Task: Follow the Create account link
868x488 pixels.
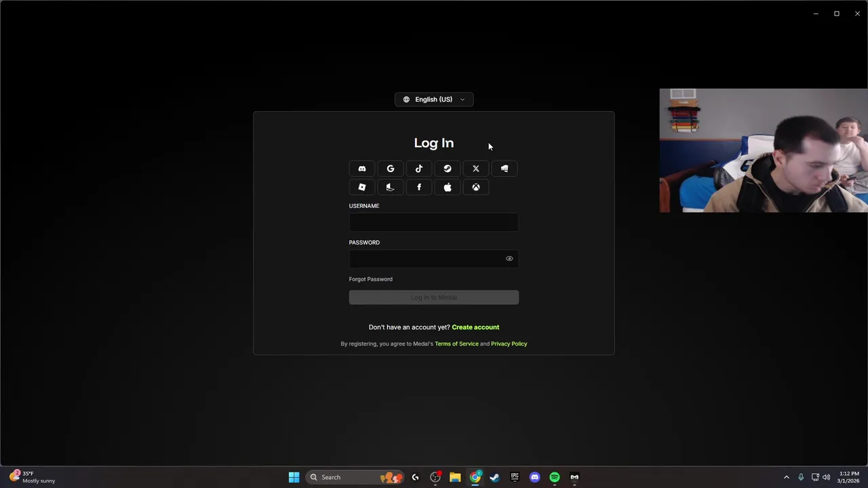Action: pyautogui.click(x=475, y=327)
